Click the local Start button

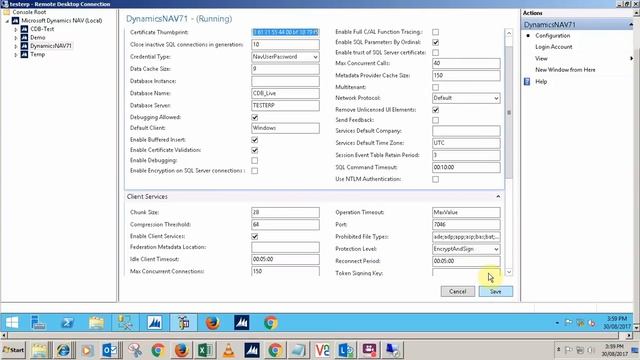[13, 350]
